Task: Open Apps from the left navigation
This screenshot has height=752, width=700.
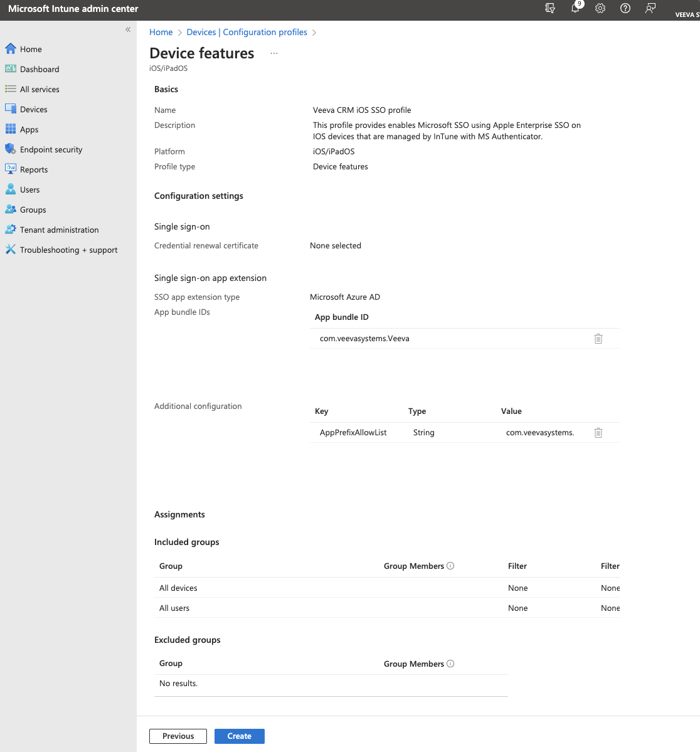Action: [x=29, y=130]
